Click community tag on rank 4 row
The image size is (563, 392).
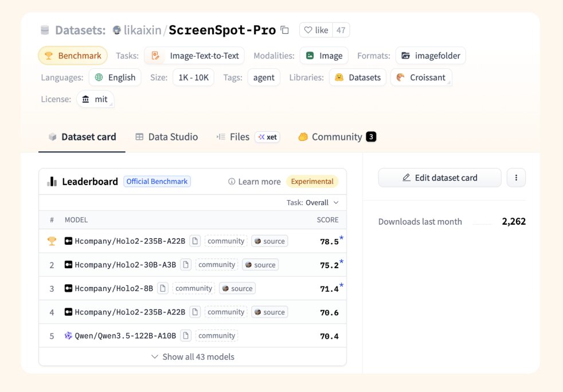[x=226, y=312]
